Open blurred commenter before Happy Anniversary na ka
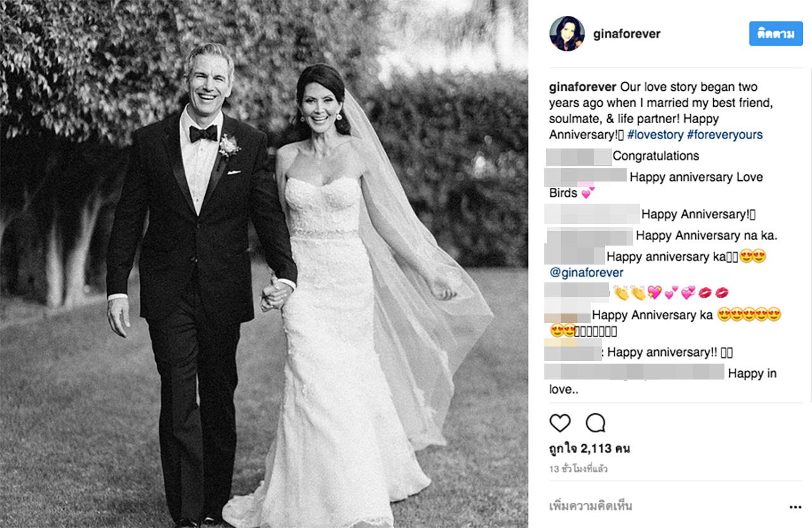This screenshot has height=528, width=812. point(589,236)
